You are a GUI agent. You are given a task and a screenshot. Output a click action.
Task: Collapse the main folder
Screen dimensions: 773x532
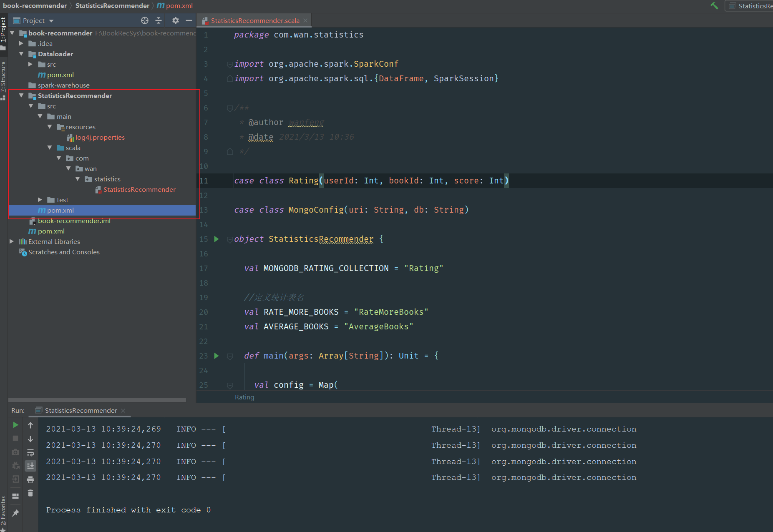40,116
